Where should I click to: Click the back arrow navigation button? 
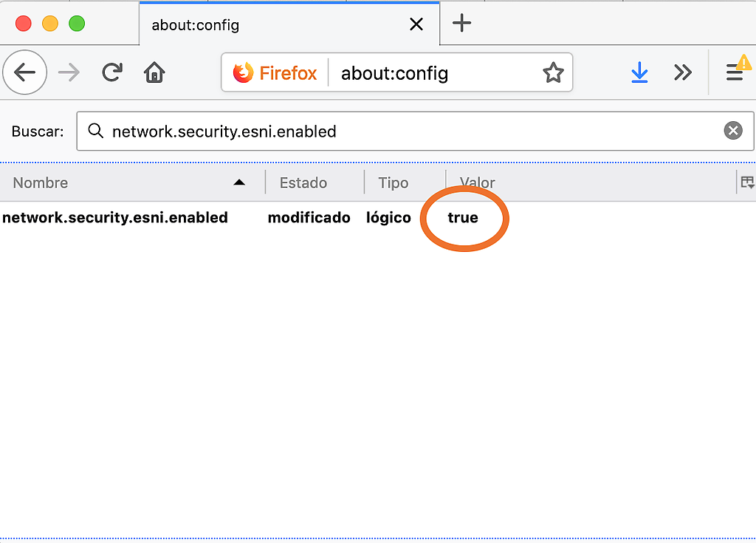(x=25, y=72)
